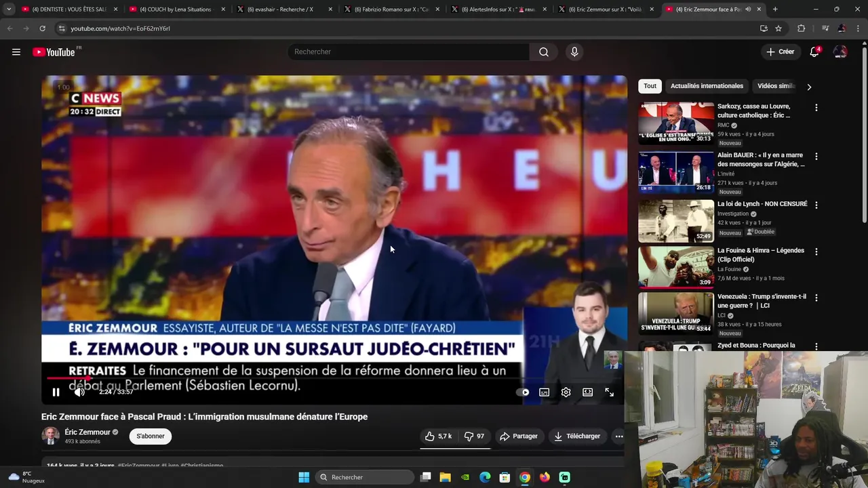Switch to theater mode

(x=587, y=392)
